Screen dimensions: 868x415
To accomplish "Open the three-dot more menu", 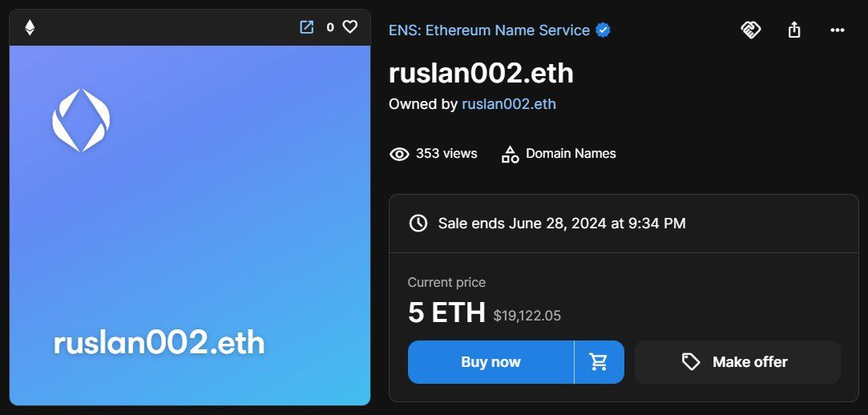I will pyautogui.click(x=838, y=30).
